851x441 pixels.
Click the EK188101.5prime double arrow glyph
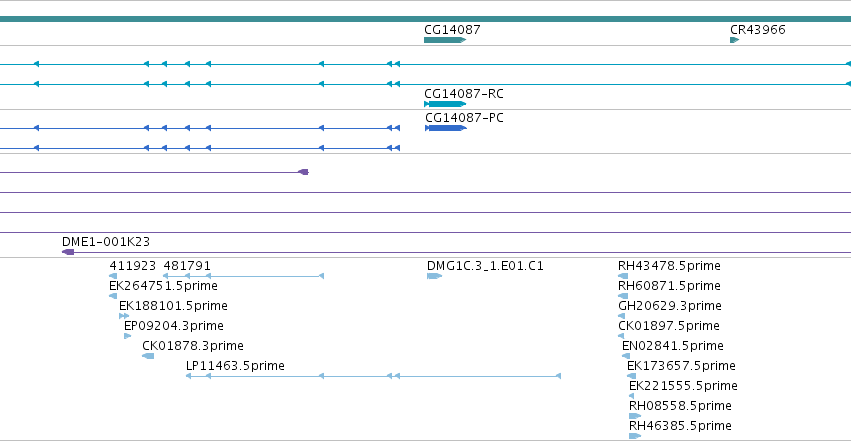pos(124,316)
